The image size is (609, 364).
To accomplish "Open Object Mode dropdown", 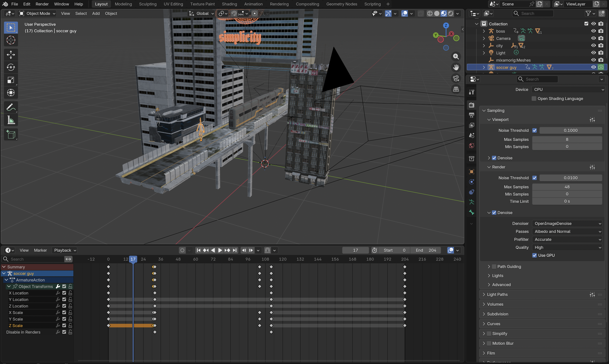I will (x=38, y=13).
